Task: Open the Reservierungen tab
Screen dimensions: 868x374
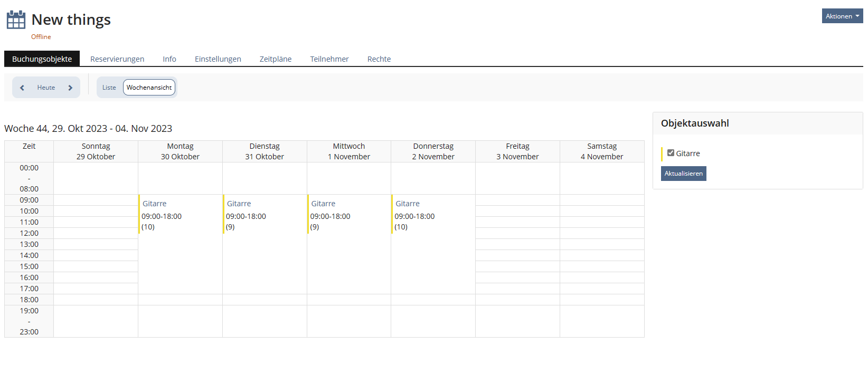Action: pos(117,59)
